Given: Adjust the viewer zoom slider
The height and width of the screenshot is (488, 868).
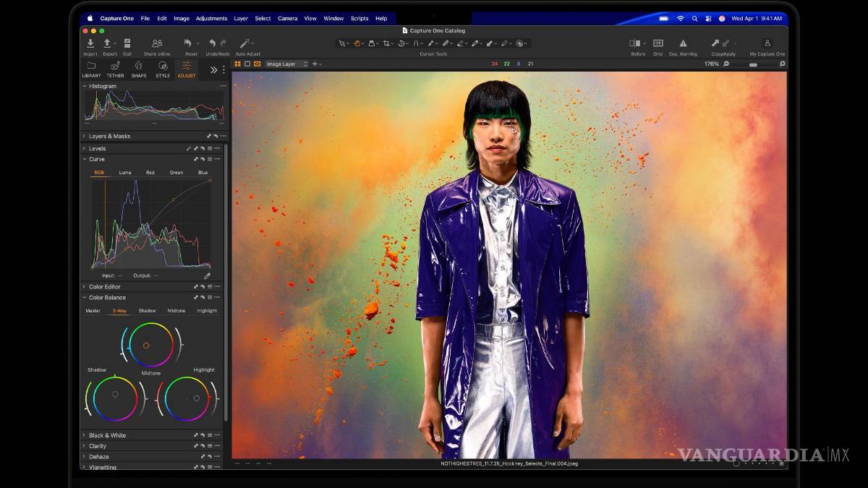Looking at the screenshot, I should point(753,64).
